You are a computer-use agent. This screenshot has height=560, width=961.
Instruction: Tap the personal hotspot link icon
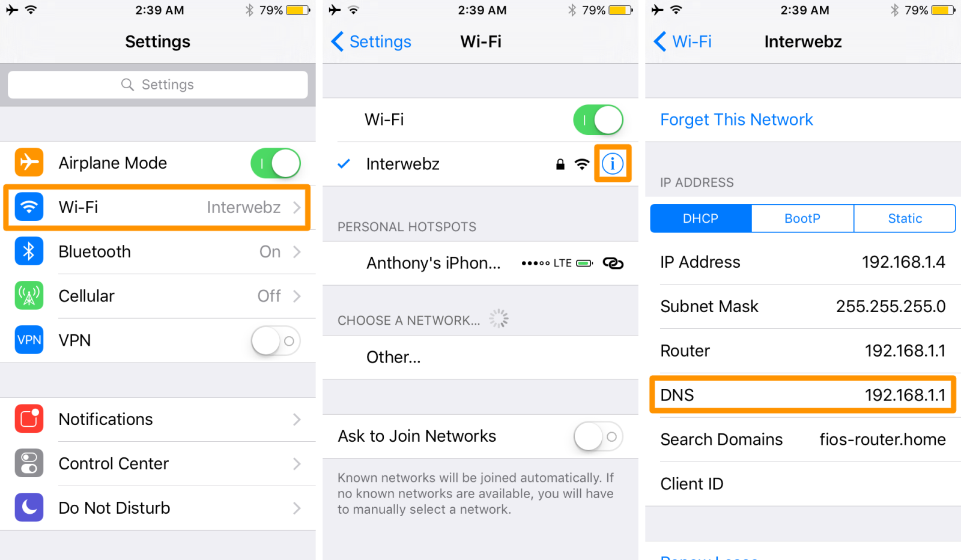pos(613,263)
